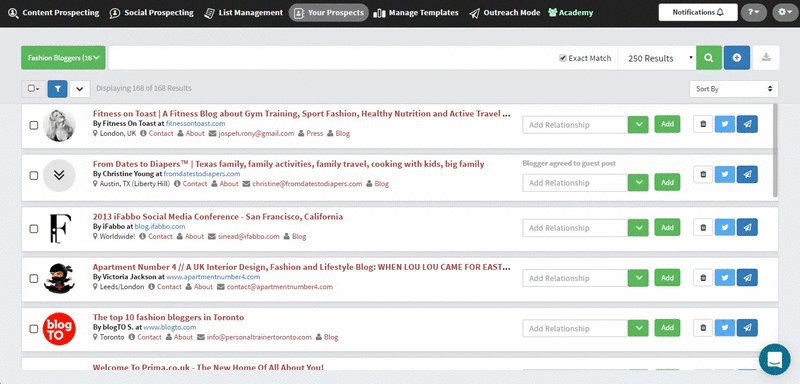This screenshot has height=384, width=800.
Task: Trash the iFabbo Social Media Conference prospect
Action: click(703, 227)
